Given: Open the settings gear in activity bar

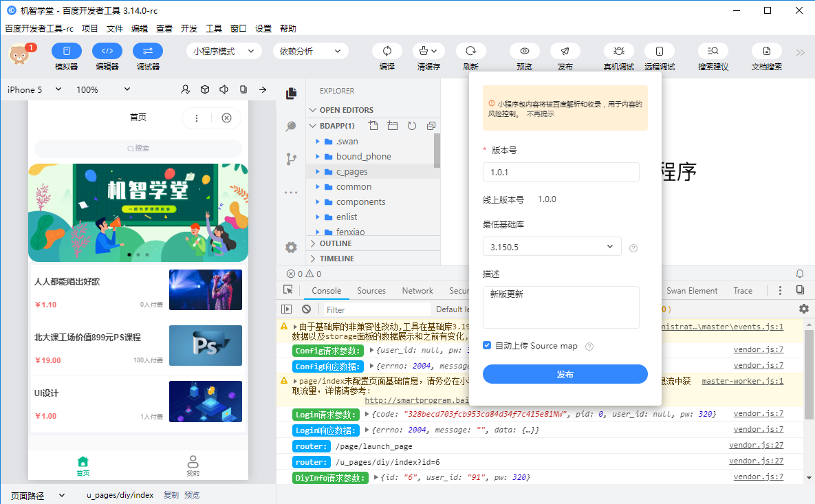Looking at the screenshot, I should click(291, 248).
